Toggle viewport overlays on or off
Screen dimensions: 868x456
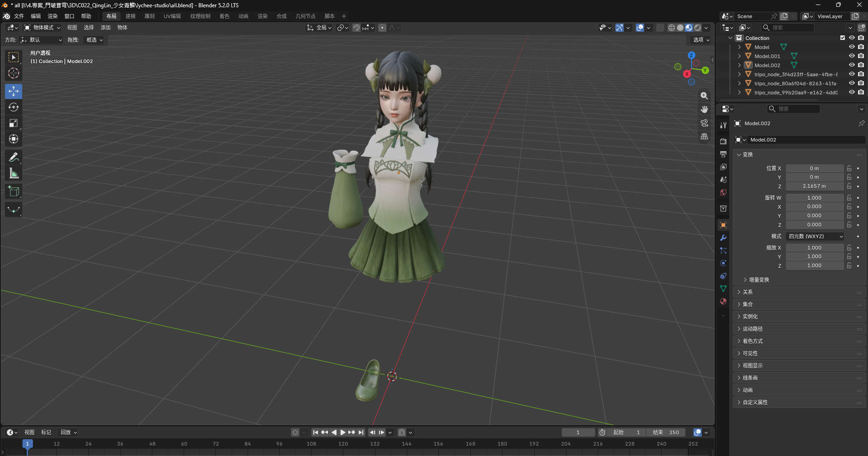640,28
